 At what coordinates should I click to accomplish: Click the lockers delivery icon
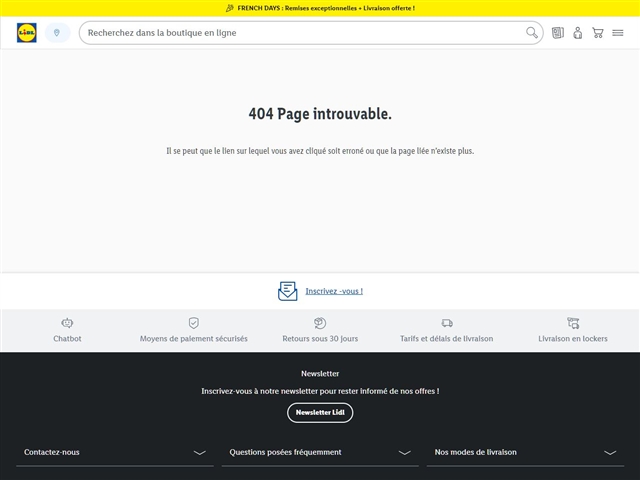click(573, 323)
